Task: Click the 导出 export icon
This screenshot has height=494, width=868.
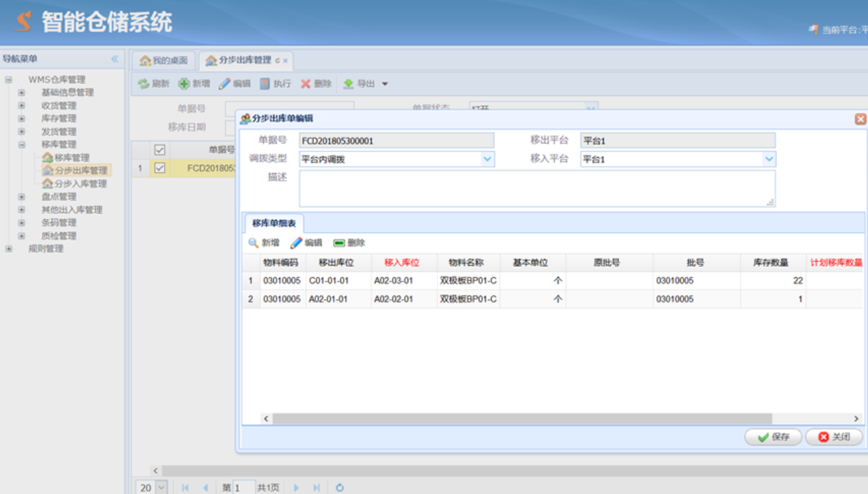Action: (349, 84)
